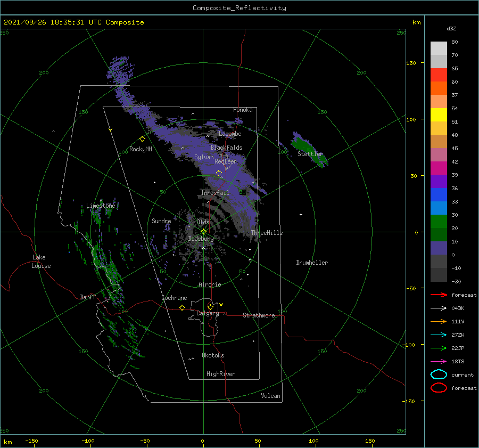Click the Limestone label
Image resolution: width=479 pixels, height=448 pixels.
pyautogui.click(x=101, y=206)
